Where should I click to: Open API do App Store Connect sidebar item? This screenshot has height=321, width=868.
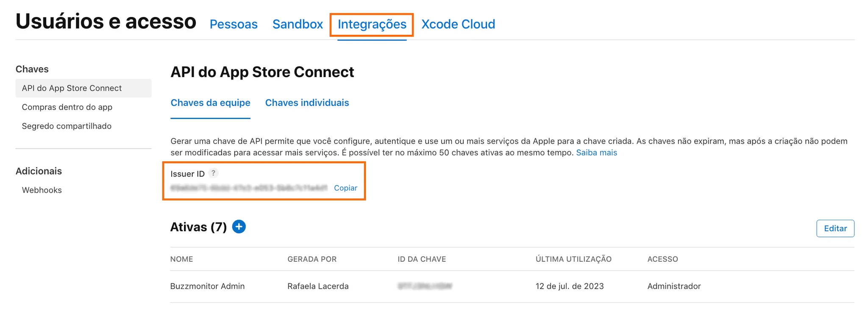72,88
